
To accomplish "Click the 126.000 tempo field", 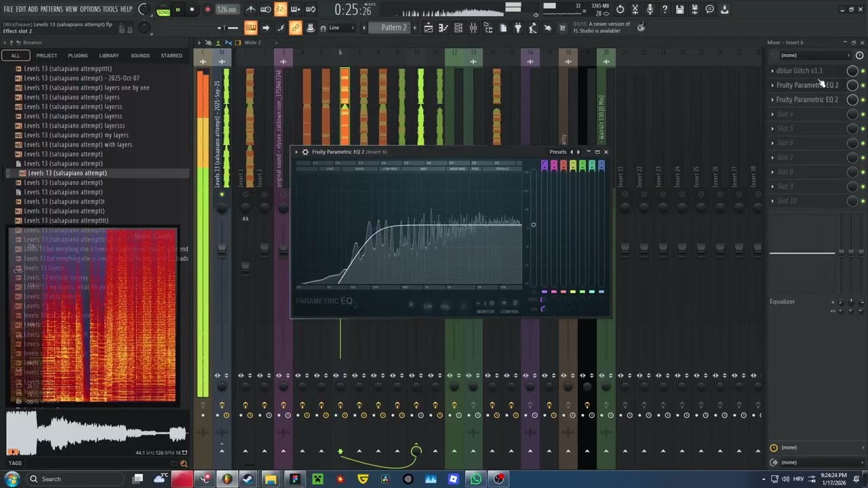I will tap(227, 9).
